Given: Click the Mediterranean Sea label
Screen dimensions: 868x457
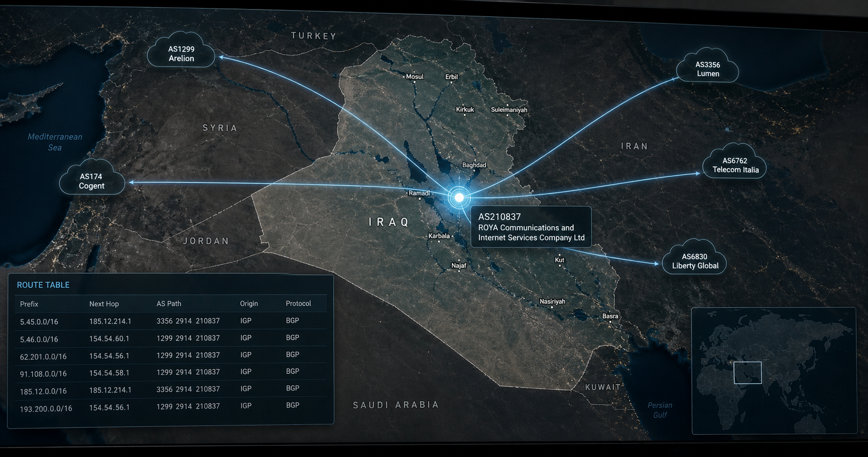Looking at the screenshot, I should tap(55, 142).
